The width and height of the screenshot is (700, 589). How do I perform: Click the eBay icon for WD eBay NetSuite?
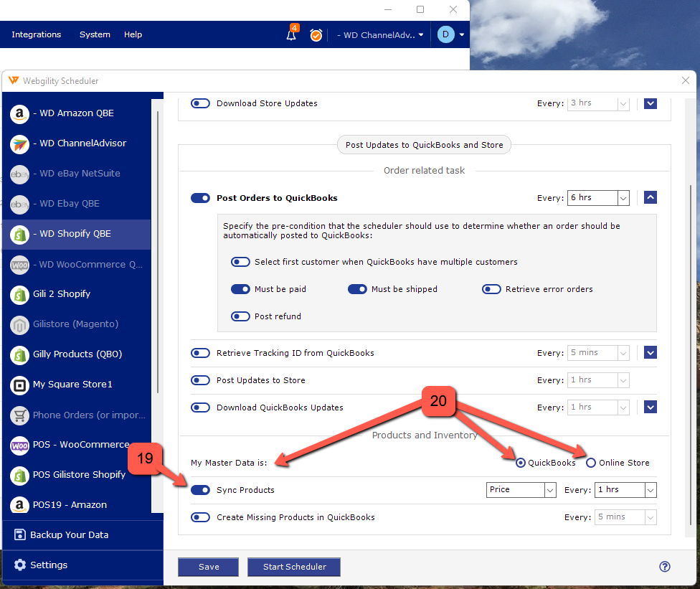pos(19,174)
